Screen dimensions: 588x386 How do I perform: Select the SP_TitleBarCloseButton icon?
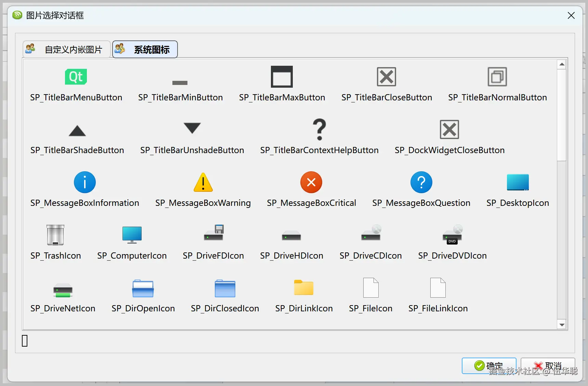coord(387,77)
